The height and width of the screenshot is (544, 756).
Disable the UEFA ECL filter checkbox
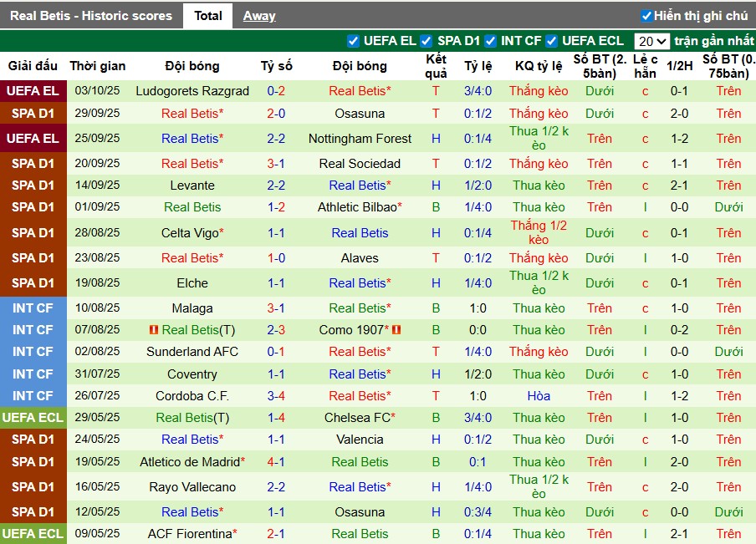552,41
